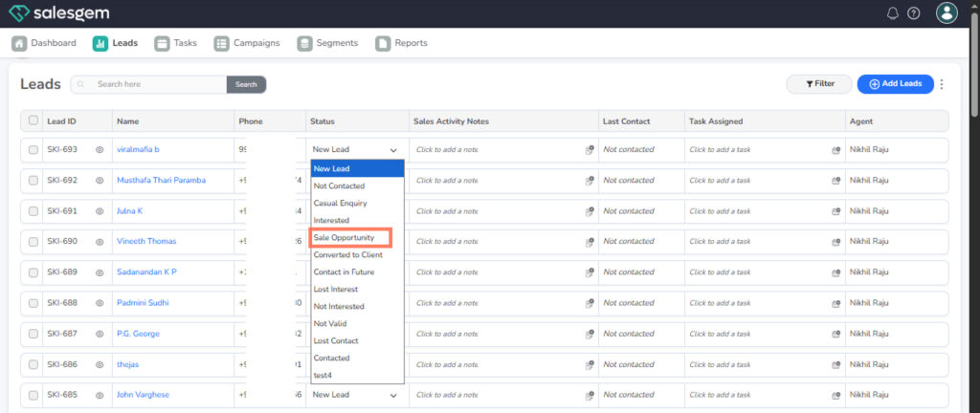Image resolution: width=980 pixels, height=413 pixels.
Task: Collapse the status dropdown for SKI-693
Action: [x=392, y=150]
